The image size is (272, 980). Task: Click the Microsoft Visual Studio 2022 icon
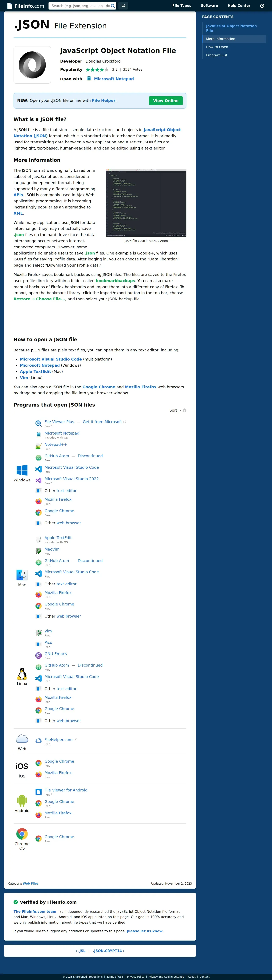38,481
